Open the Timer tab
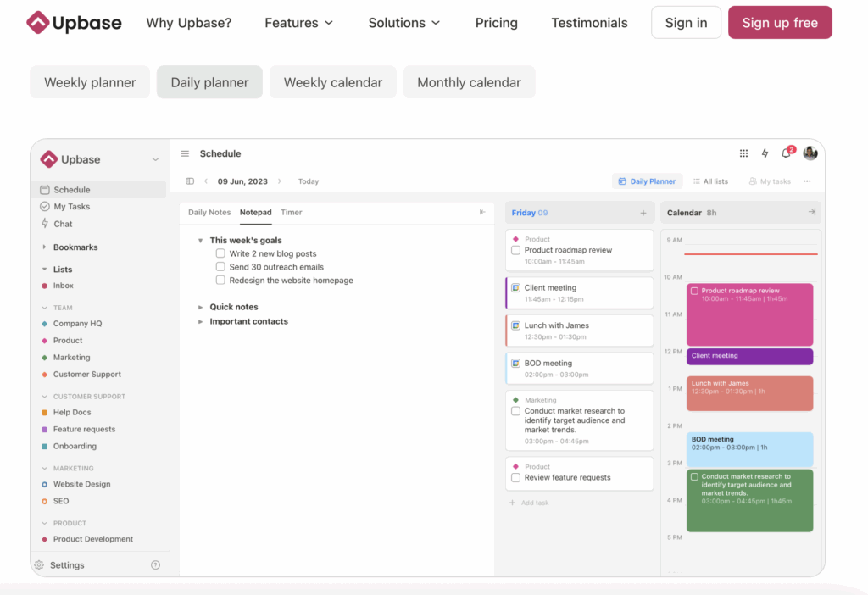868x595 pixels. click(x=292, y=213)
